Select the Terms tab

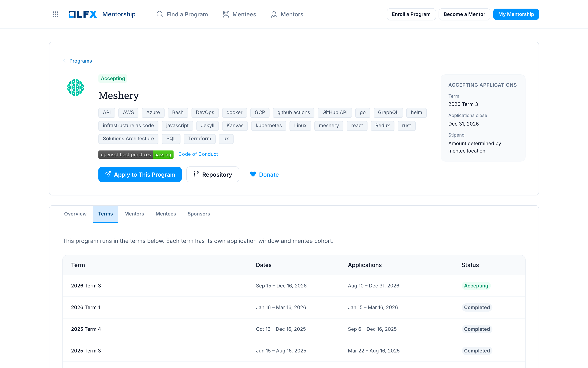click(x=105, y=214)
